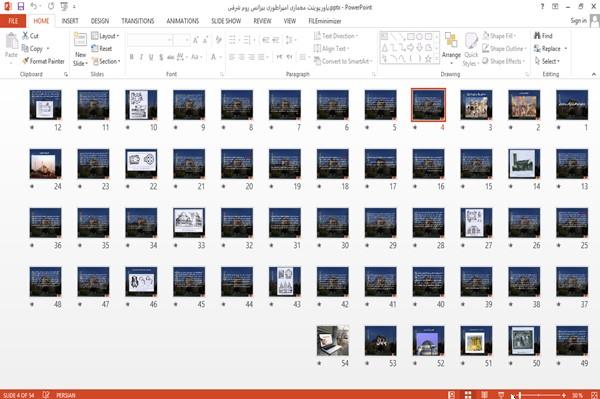
Task: Open the Select dropdown in Editing
Action: click(x=547, y=61)
